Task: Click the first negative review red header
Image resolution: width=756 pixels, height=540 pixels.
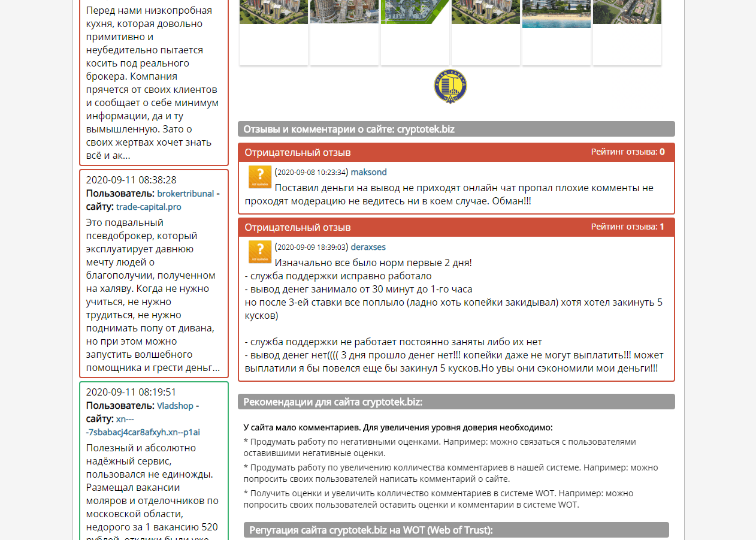Action: 458,152
